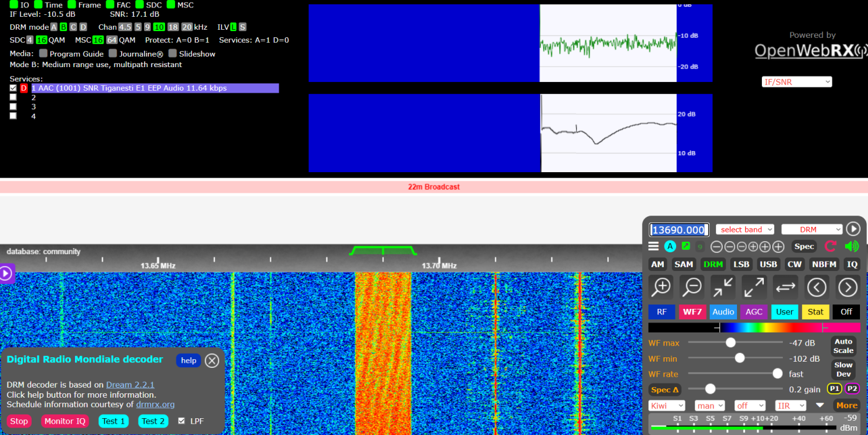Switch to the Audio settings tab
This screenshot has height=435, width=868.
pos(723,311)
